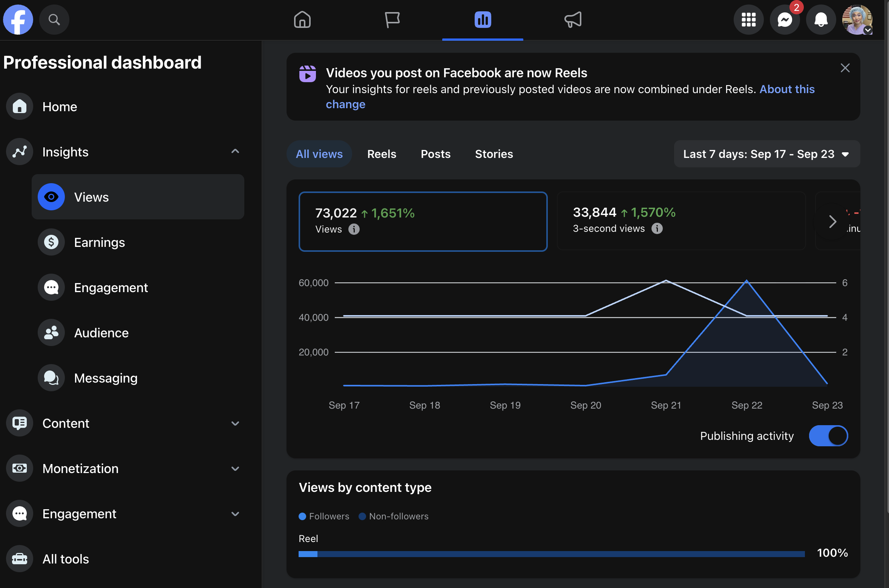Select the 73,022 Views metric card
This screenshot has width=889, height=588.
click(423, 221)
